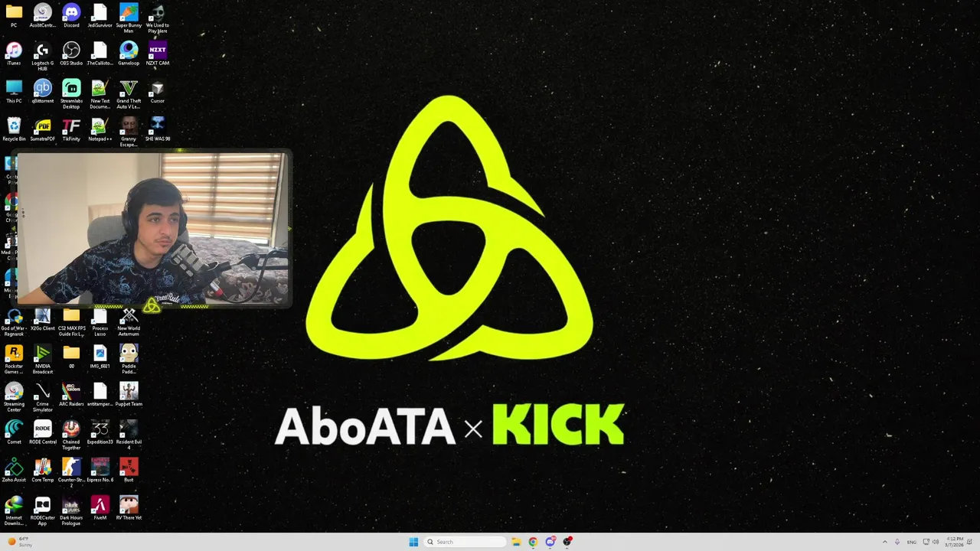Launch Paddle Paddle game shortcut
This screenshot has width=980, height=551.
click(129, 360)
